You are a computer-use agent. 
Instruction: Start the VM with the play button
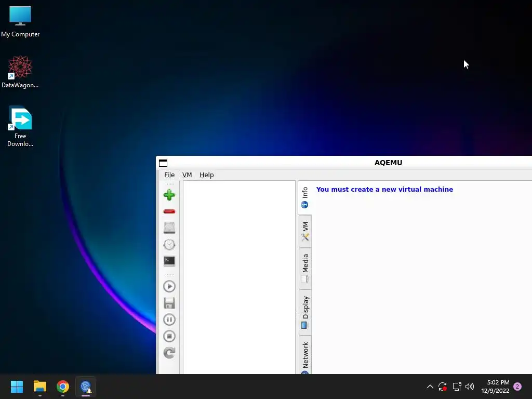click(169, 286)
